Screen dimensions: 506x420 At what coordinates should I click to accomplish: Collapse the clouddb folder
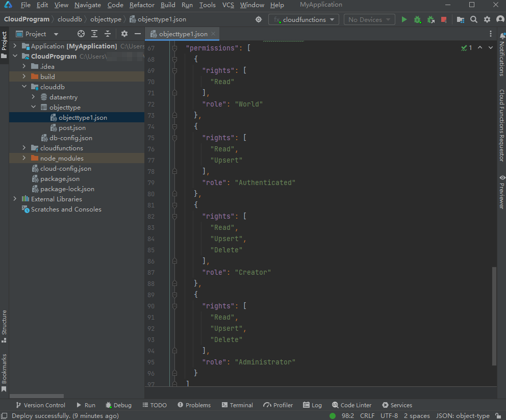24,87
